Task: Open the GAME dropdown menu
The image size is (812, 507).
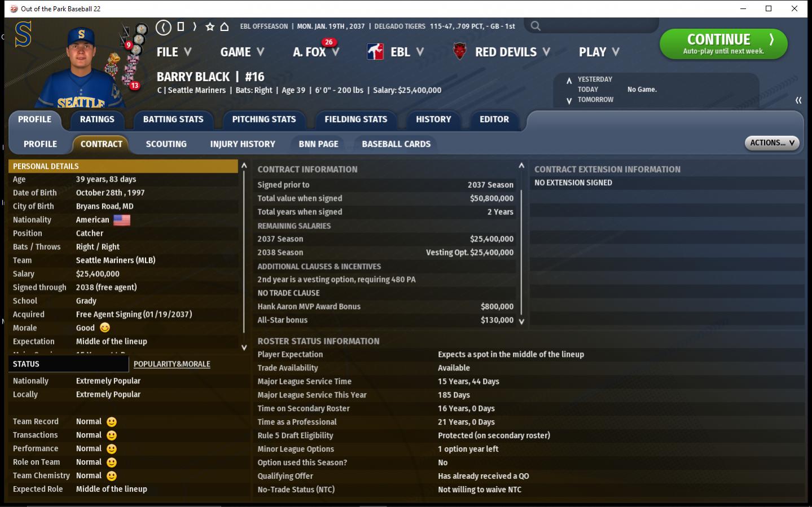Action: point(242,52)
